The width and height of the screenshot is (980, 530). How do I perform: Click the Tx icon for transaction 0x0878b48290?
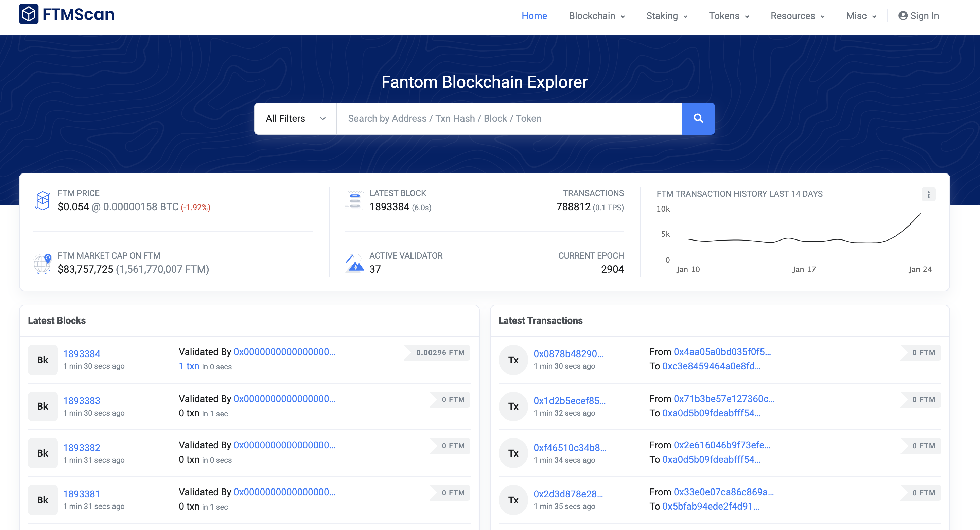(x=513, y=360)
